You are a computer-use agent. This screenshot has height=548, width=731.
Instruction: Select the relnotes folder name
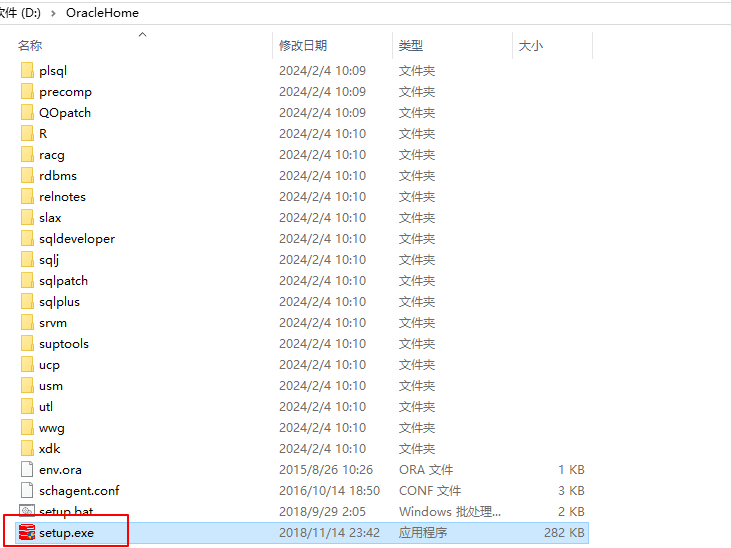[x=62, y=197]
